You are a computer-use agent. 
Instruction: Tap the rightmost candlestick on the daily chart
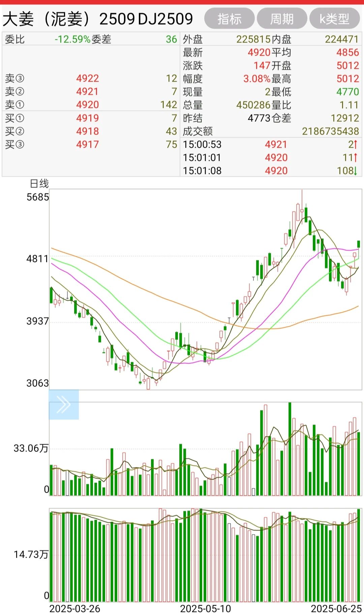[x=359, y=244]
